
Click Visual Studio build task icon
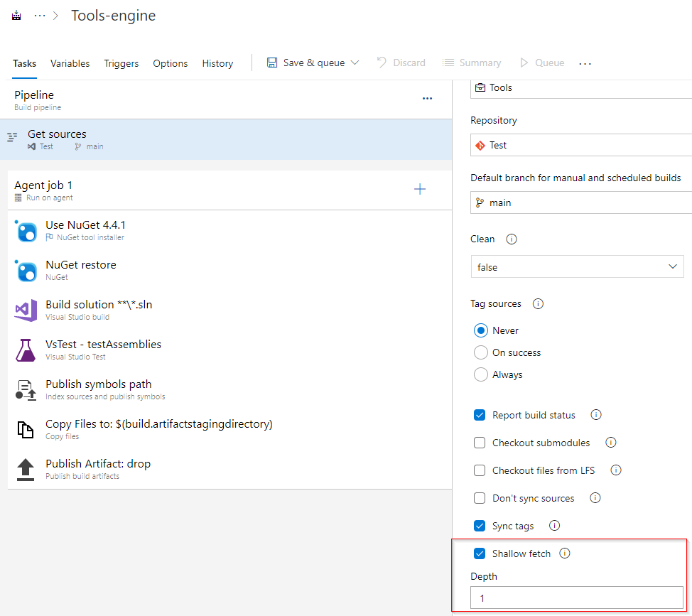26,310
